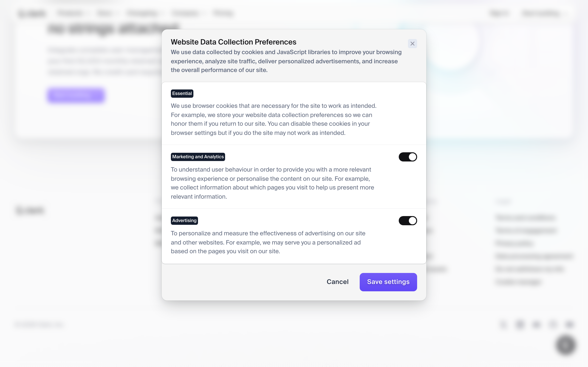Expand the first blurred header navigation dropdown
This screenshot has height=367, width=588.
[x=72, y=13]
